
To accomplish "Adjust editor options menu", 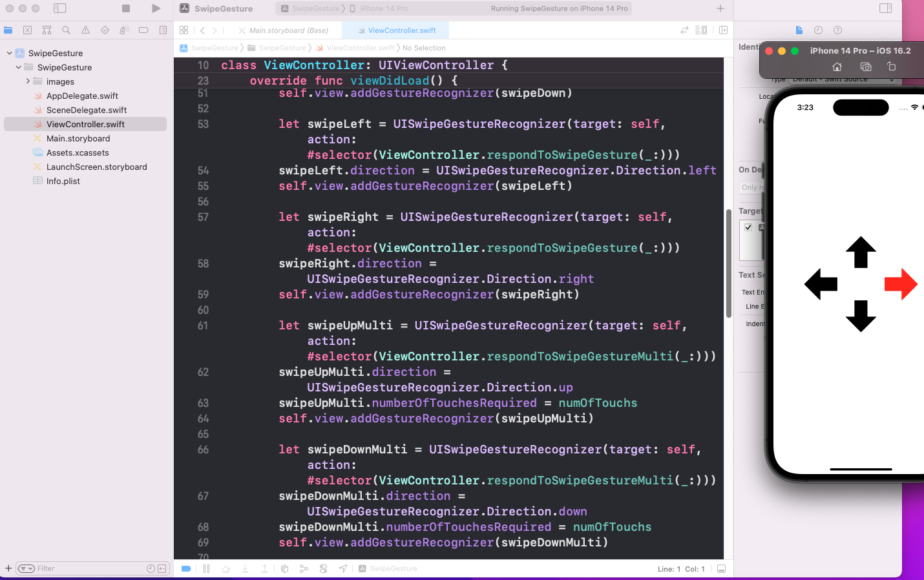I will click(x=701, y=30).
